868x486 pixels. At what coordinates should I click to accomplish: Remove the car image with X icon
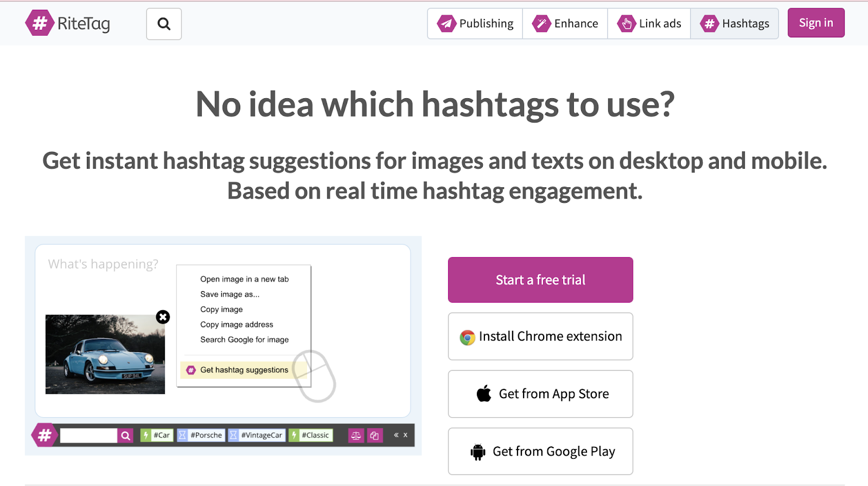163,317
